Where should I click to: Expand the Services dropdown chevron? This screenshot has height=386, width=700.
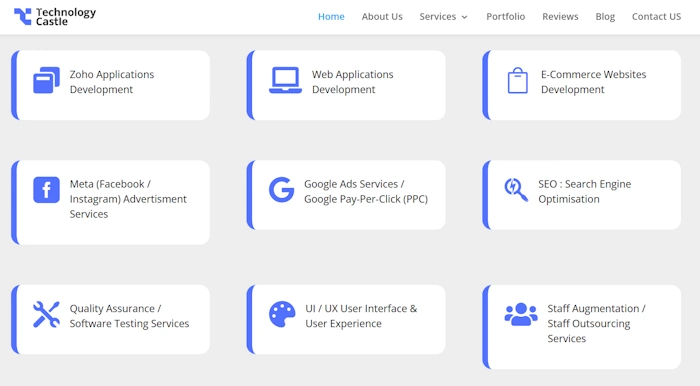point(465,17)
